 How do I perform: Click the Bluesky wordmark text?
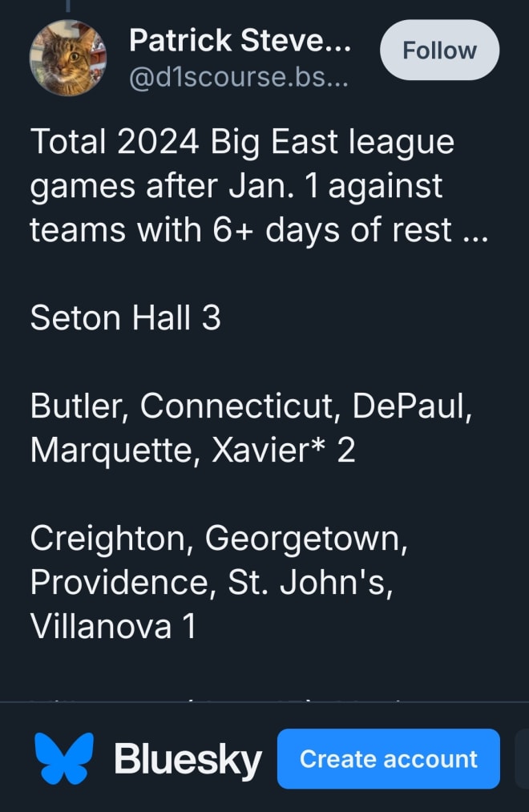pyautogui.click(x=188, y=759)
